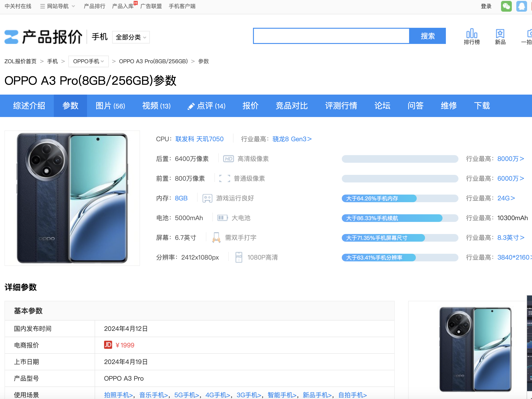Click the ZOL 产品报价 logo
532x399 pixels.
pos(43,37)
